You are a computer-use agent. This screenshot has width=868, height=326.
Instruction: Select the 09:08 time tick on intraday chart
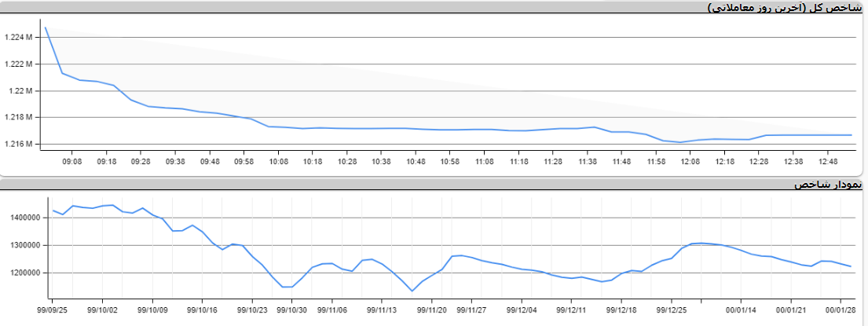click(72, 161)
